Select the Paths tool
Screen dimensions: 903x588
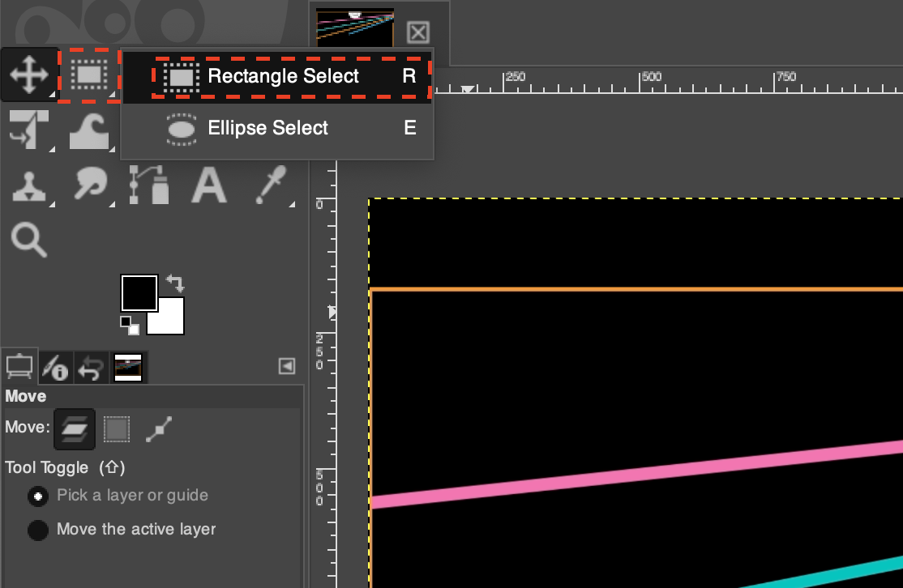click(148, 185)
